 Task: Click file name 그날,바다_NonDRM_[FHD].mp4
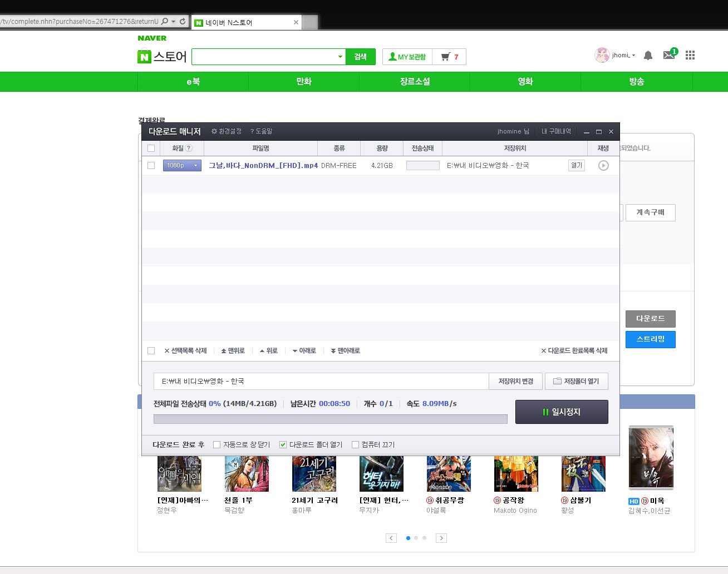[x=263, y=165]
